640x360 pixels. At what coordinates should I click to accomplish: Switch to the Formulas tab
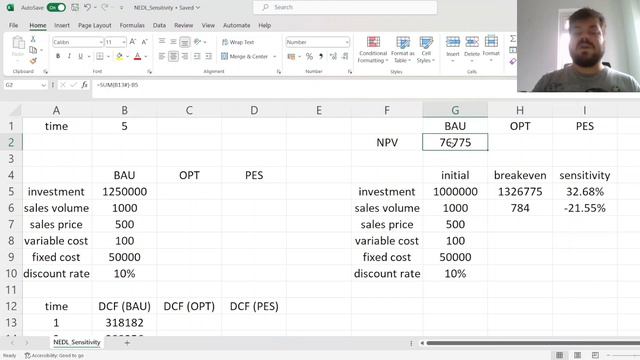132,25
